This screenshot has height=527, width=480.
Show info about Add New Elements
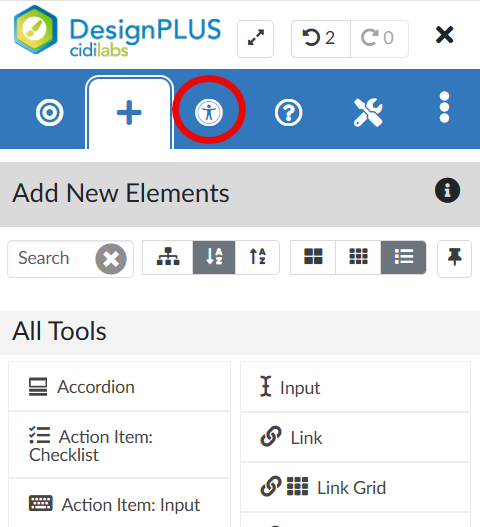click(447, 190)
